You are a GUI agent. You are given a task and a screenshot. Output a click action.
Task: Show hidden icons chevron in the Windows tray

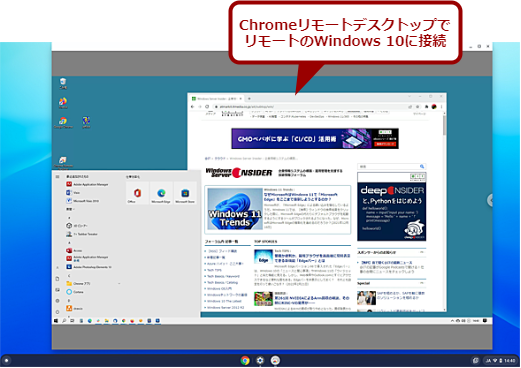452,321
